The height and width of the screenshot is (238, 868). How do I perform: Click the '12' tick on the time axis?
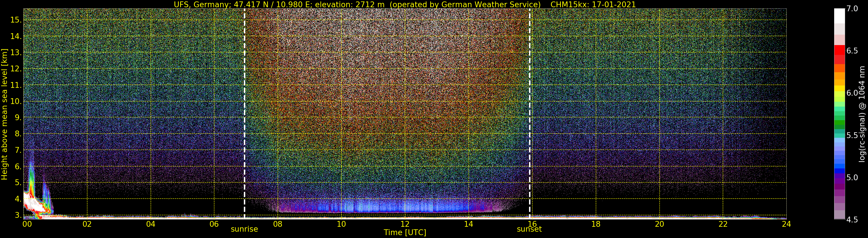click(x=405, y=224)
